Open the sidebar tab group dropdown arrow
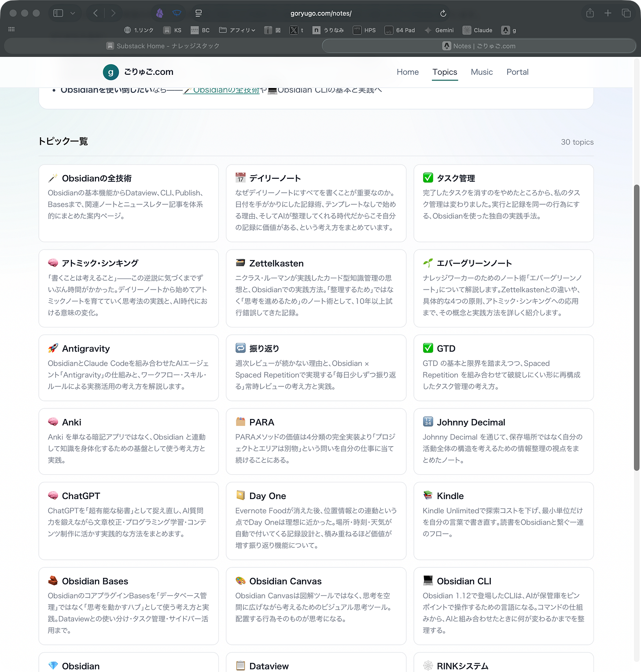The width and height of the screenshot is (641, 672). [x=73, y=13]
